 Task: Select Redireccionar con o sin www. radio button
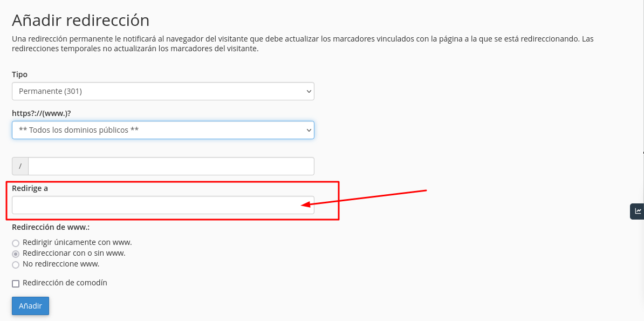click(x=16, y=254)
